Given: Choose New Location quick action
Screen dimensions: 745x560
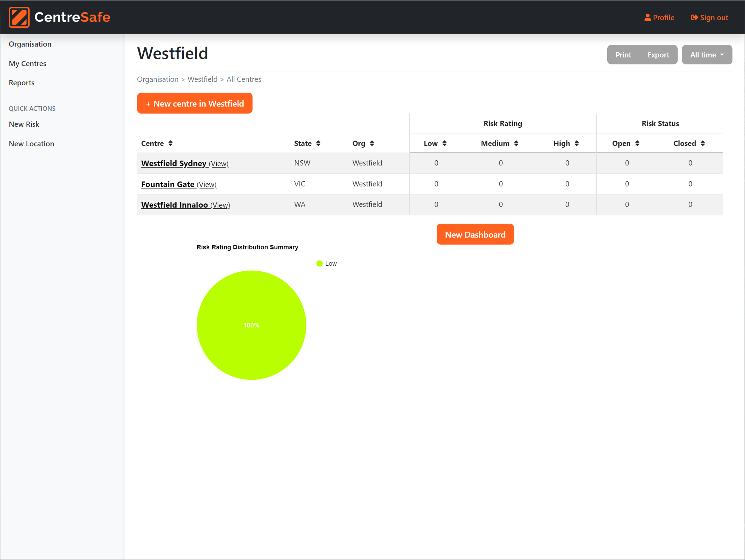Looking at the screenshot, I should 31,144.
